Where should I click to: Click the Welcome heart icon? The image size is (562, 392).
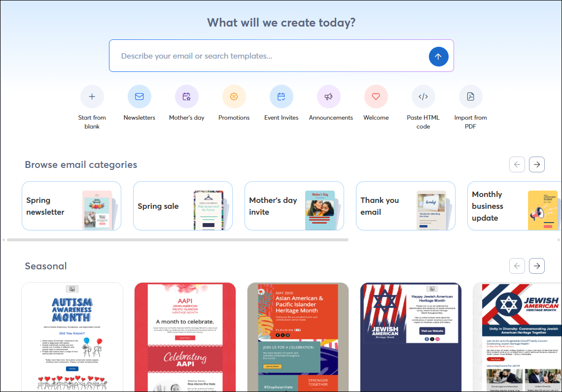pos(376,97)
